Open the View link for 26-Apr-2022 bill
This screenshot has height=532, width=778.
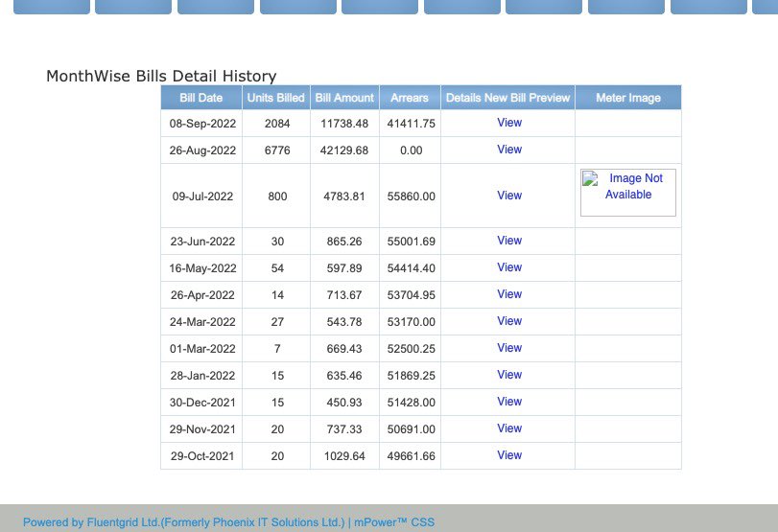coord(509,294)
